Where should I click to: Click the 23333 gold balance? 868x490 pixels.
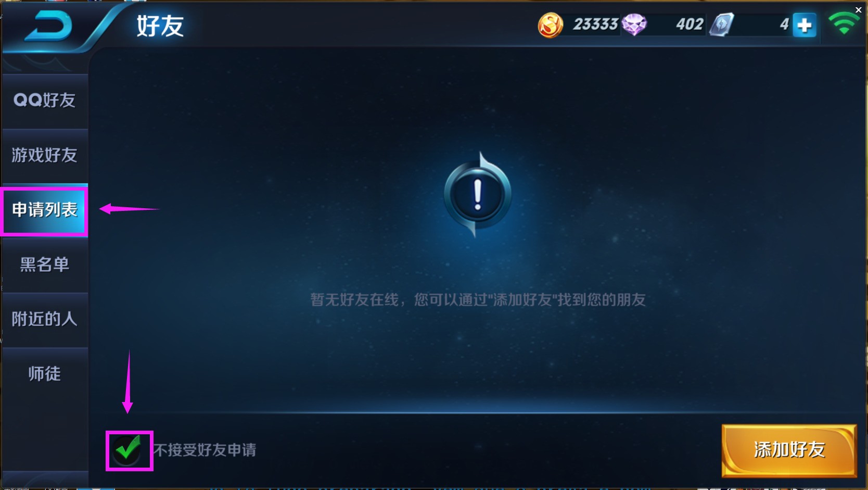595,24
